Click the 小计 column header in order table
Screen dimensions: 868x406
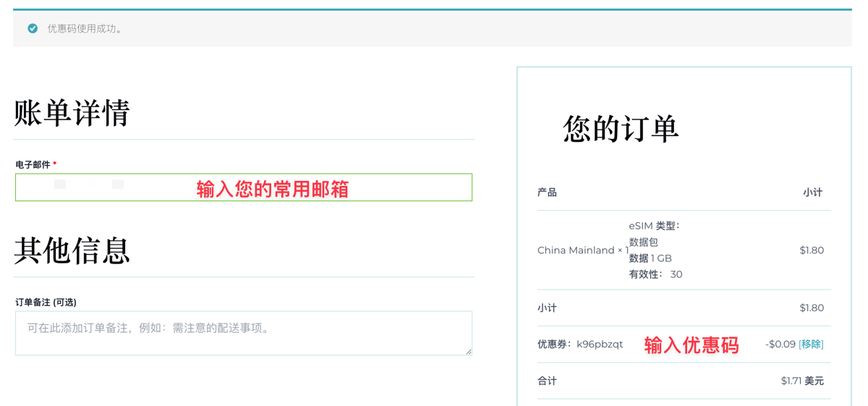pyautogui.click(x=812, y=193)
